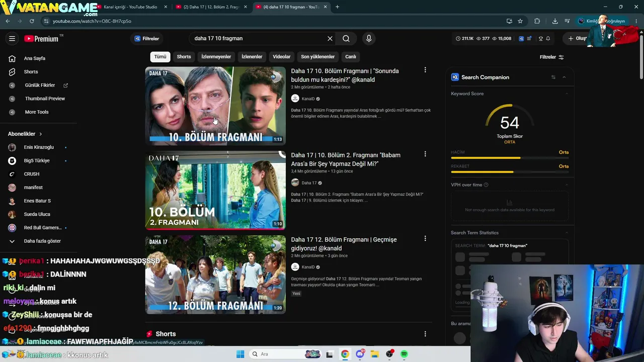
Task: Open more options for 10. Bölüm Fragmanı video
Action: coord(425,70)
